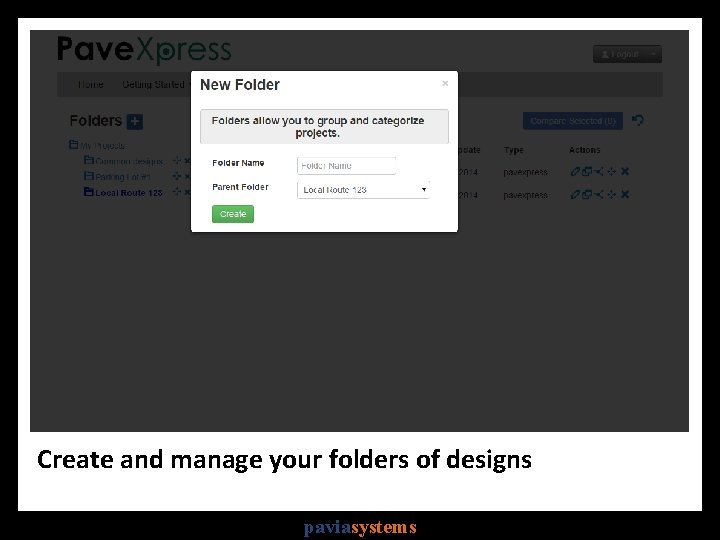Click the move icon beside Common designs

tap(177, 161)
